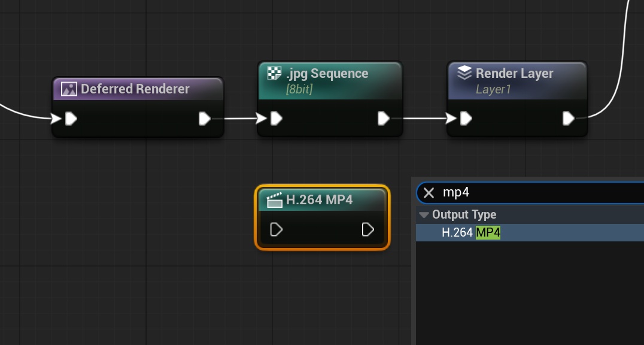Click the Deferred Renderer node image icon

69,89
